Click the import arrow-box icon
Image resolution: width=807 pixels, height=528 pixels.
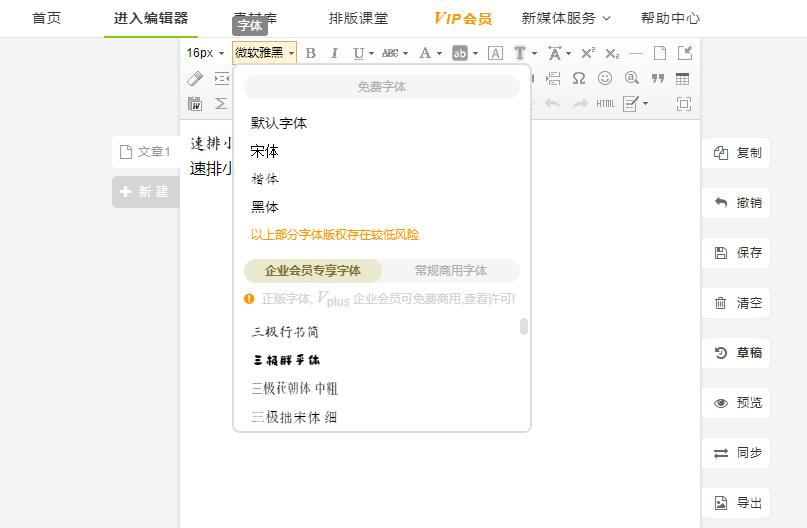click(x=685, y=53)
